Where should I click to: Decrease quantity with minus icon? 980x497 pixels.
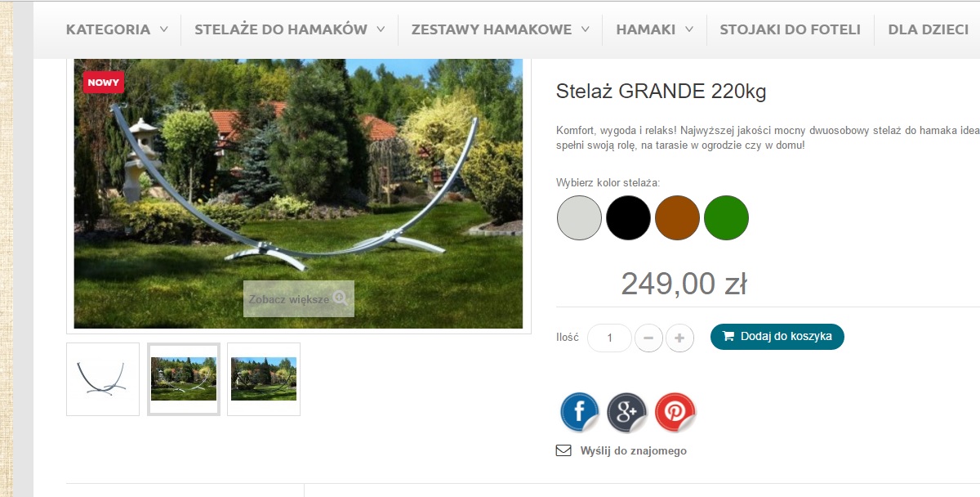(x=648, y=338)
